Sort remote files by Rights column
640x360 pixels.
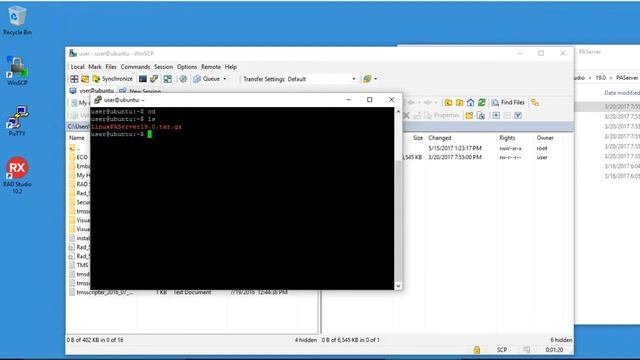coord(507,138)
